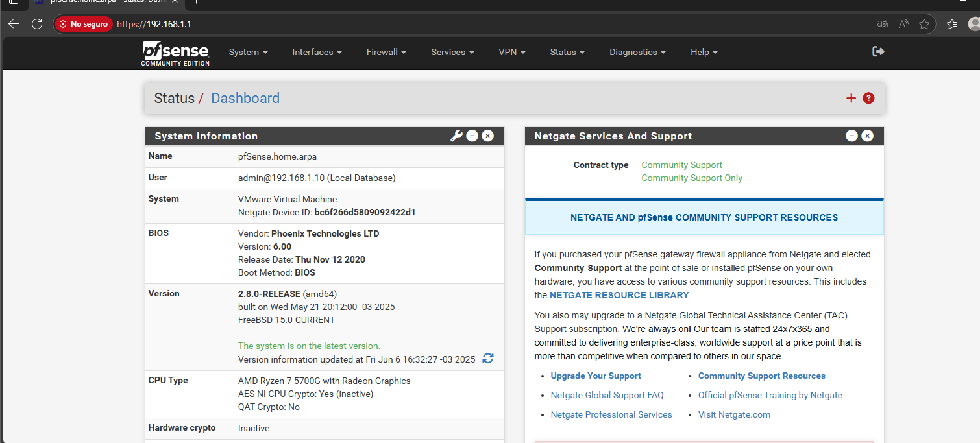980x443 pixels.
Task: Click the 'No seguro' security warning badge
Action: [83, 24]
